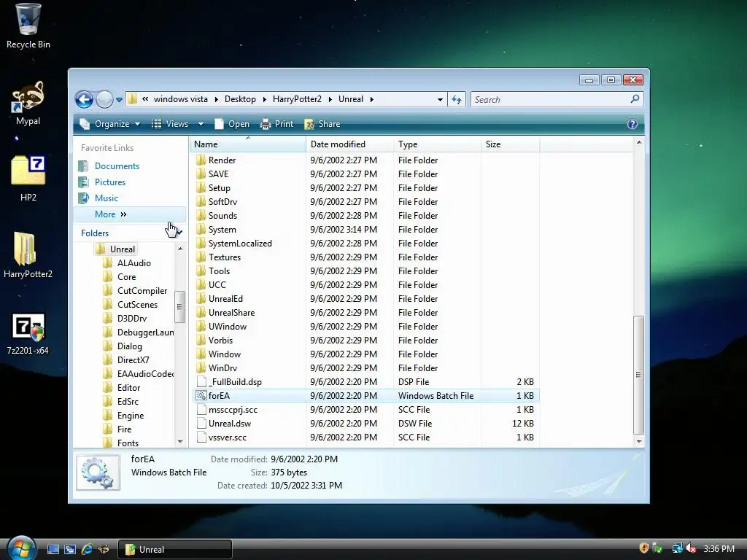Select the 7z2201-x64 installer desktop icon
This screenshot has width=747, height=560.
tap(28, 333)
